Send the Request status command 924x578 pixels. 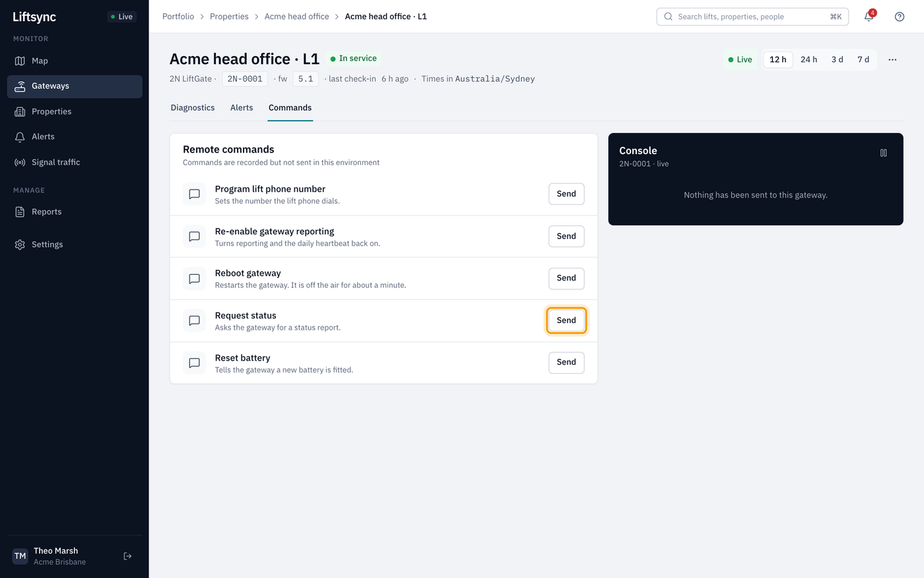[x=566, y=320]
